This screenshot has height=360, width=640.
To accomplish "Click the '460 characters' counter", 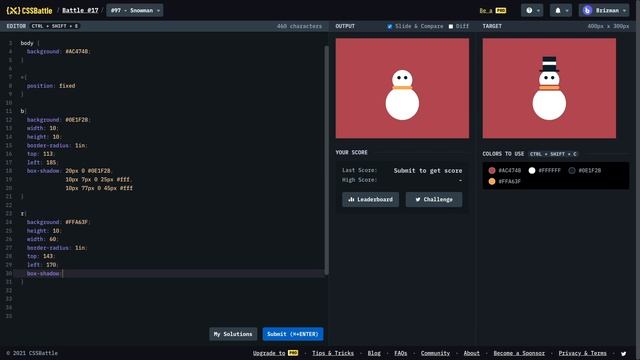I will pos(299,26).
